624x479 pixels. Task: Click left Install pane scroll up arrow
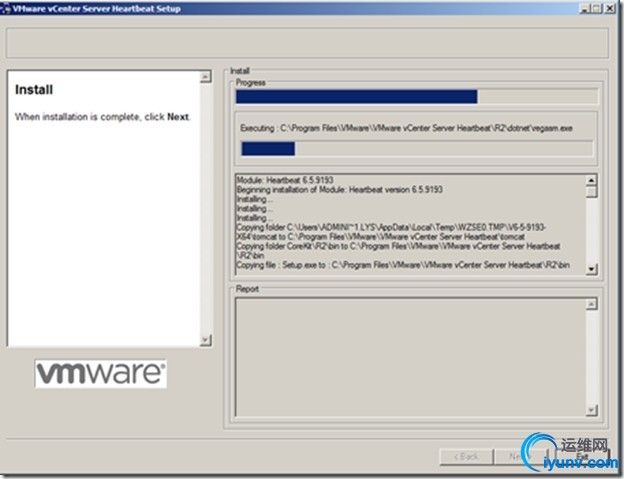(205, 76)
